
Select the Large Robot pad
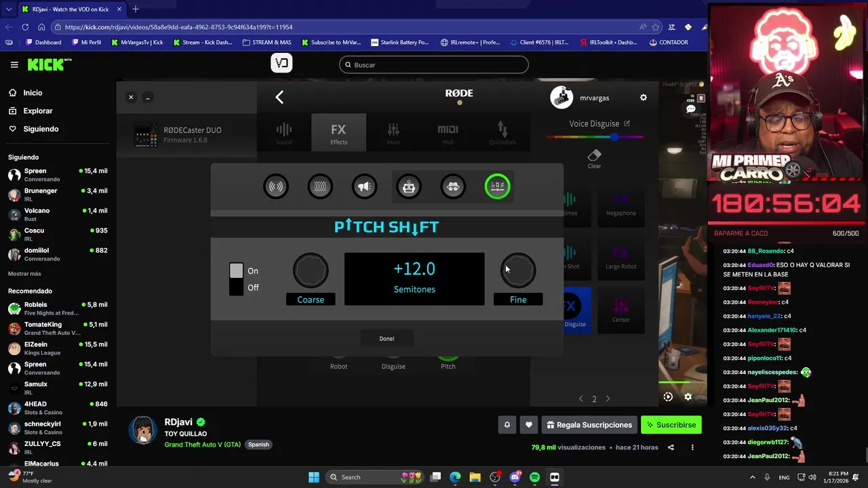(621, 258)
